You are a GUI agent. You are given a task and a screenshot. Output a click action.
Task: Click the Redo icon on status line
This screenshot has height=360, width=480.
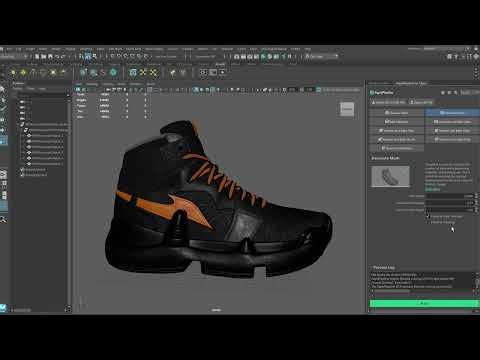63,57
